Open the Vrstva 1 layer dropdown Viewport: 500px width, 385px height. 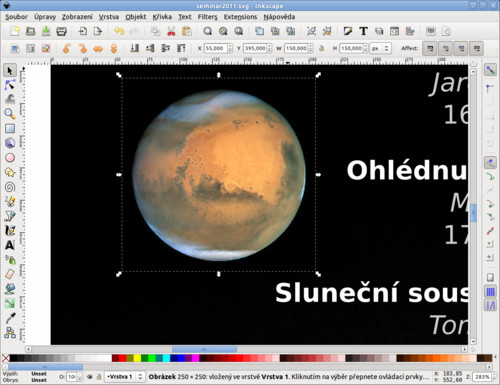point(124,377)
